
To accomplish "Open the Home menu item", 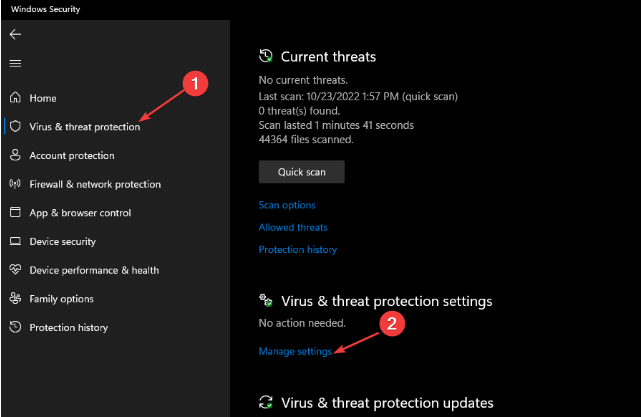I will tap(43, 98).
